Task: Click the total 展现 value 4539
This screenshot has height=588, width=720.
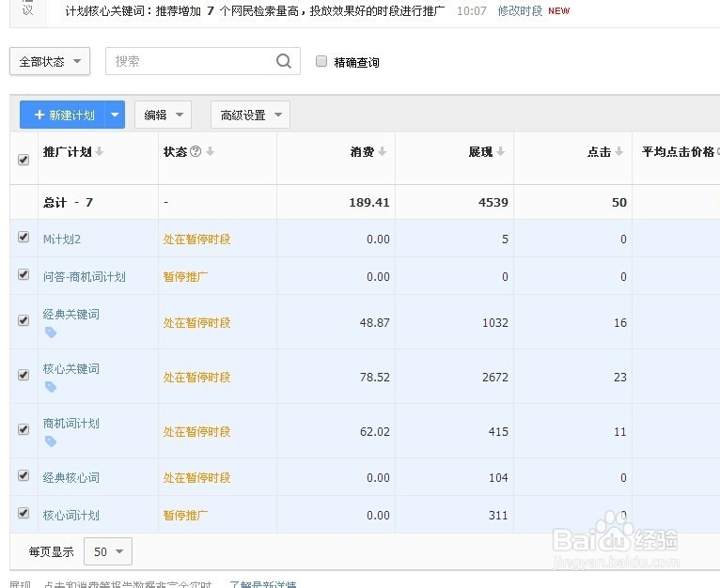Action: (493, 203)
